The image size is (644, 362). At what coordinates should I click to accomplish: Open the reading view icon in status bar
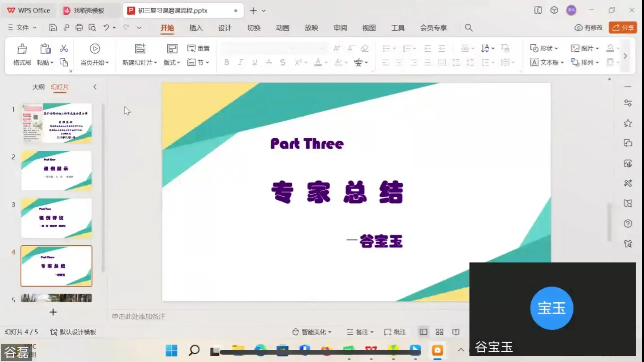tap(455, 332)
